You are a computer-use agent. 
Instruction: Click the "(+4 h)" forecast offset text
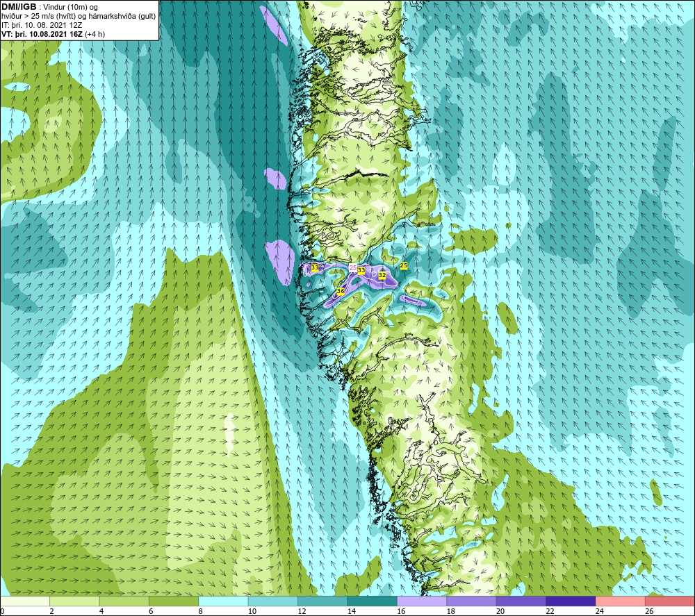pyautogui.click(x=95, y=34)
